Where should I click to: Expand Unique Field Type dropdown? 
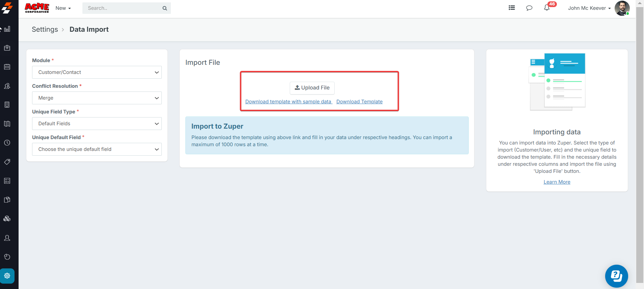[x=97, y=124]
